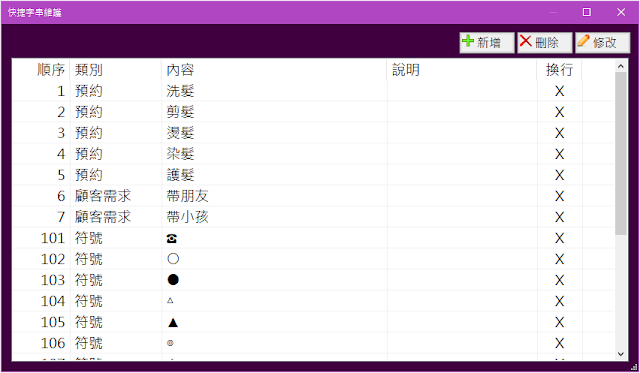
Task: Click the 修改 edit button
Action: 602,42
